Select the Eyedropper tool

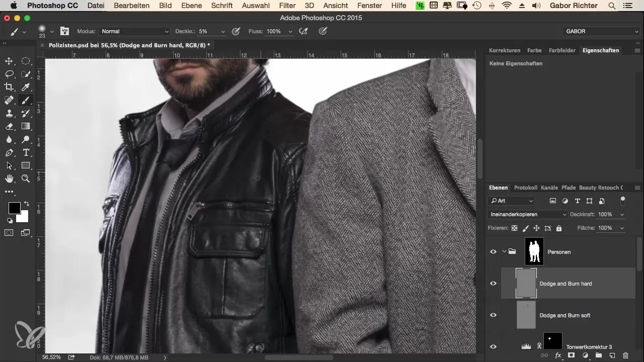pos(26,87)
